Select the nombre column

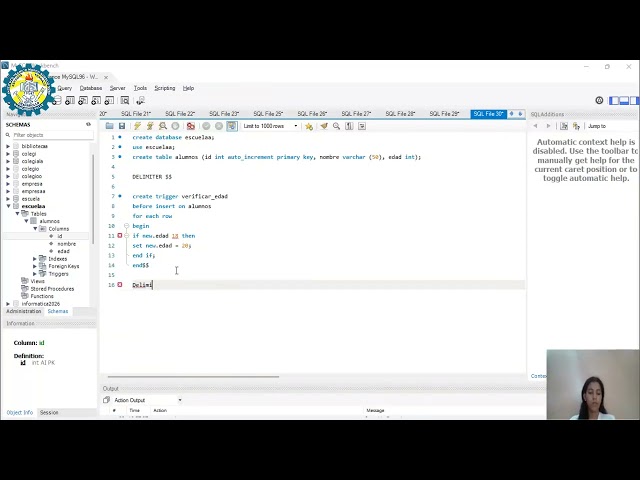[x=67, y=244]
